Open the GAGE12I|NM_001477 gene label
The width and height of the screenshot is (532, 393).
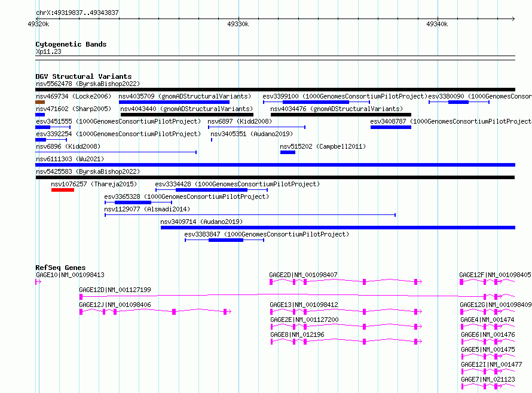tap(491, 364)
